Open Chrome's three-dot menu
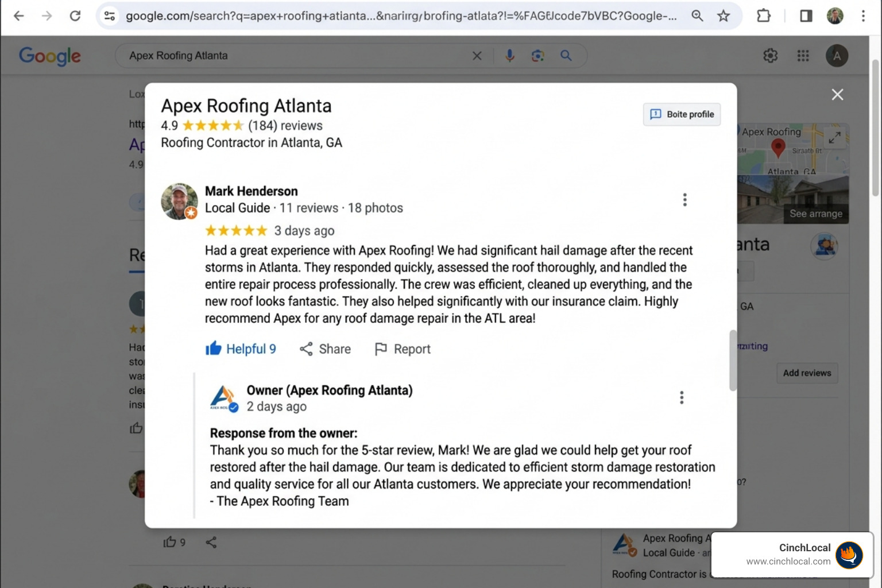This screenshot has height=588, width=882. (x=862, y=16)
